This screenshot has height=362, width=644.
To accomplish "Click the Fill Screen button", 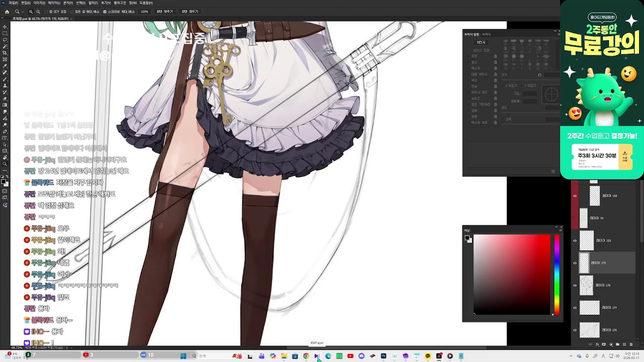I will click(x=190, y=12).
